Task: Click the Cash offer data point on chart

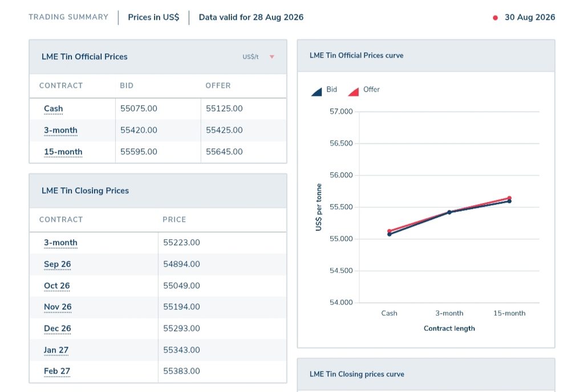Action: click(389, 231)
